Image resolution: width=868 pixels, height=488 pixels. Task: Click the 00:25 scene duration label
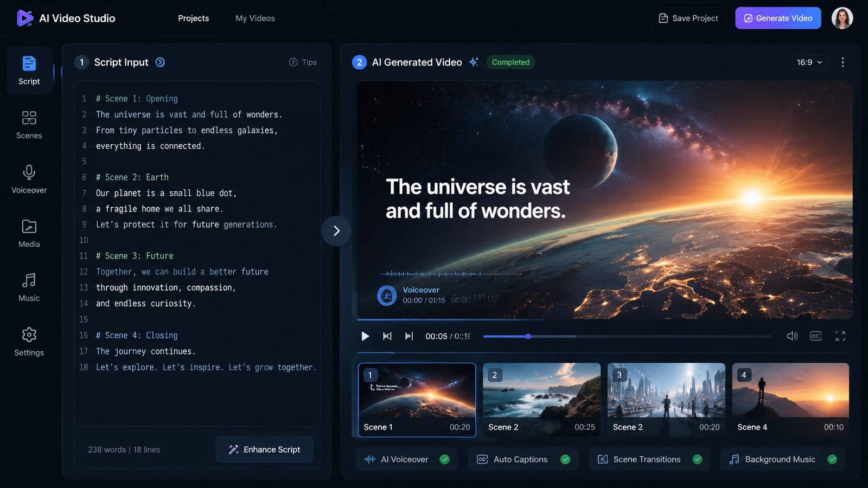(x=585, y=427)
